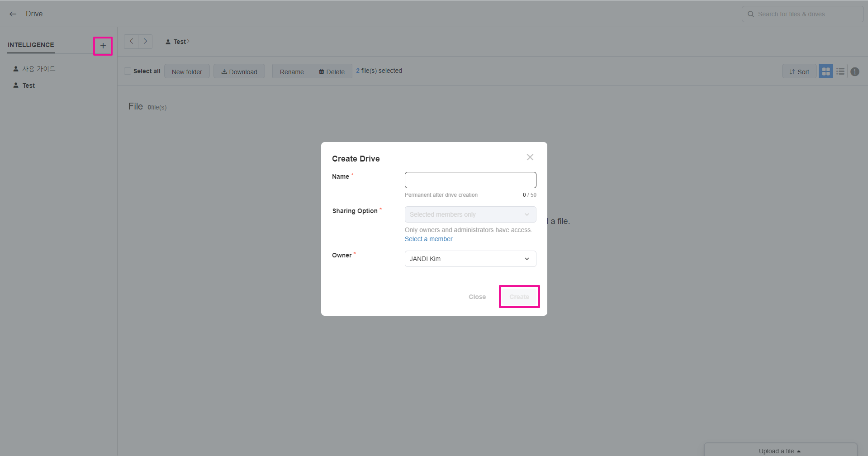Viewport: 868px width, 456px height.
Task: Click the Select a member link
Action: [x=428, y=239]
